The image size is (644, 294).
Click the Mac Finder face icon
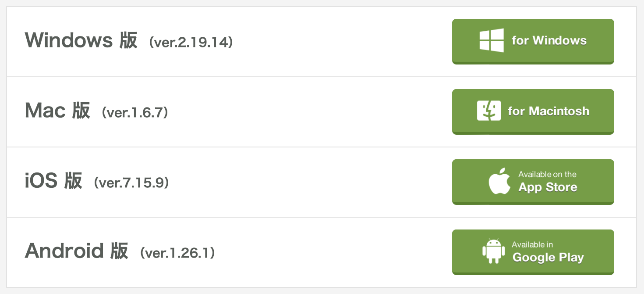(489, 111)
